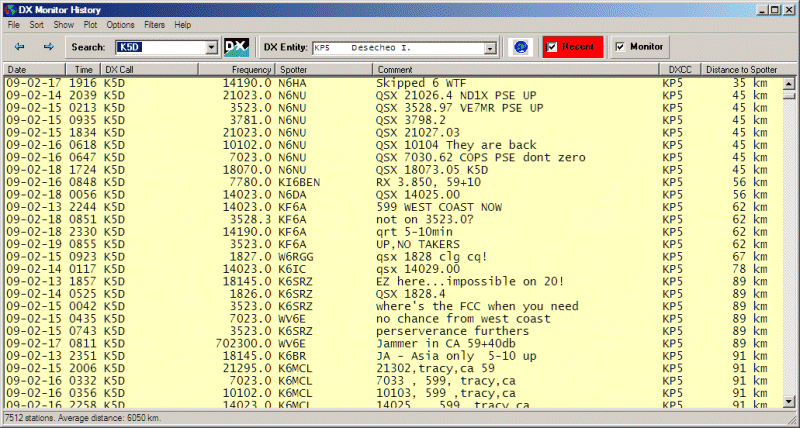The image size is (800, 428).
Task: Open the Plot menu
Action: tap(90, 24)
